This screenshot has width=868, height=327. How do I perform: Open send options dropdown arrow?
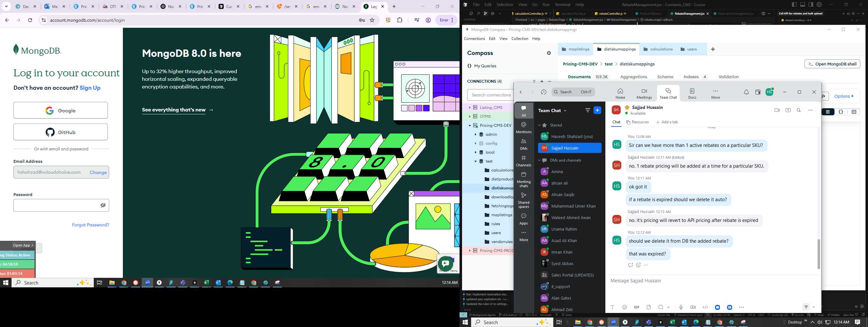point(814,307)
